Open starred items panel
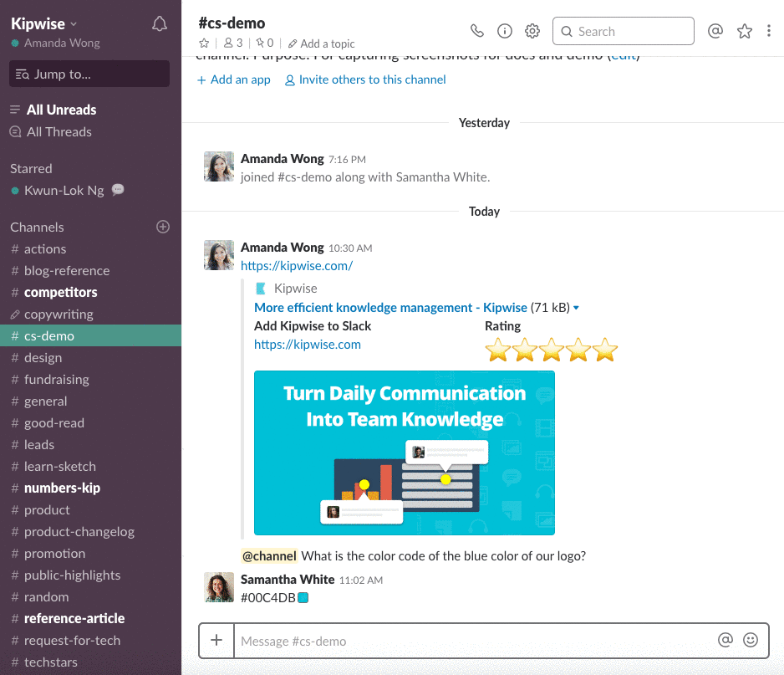Image resolution: width=784 pixels, height=675 pixels. (x=745, y=30)
